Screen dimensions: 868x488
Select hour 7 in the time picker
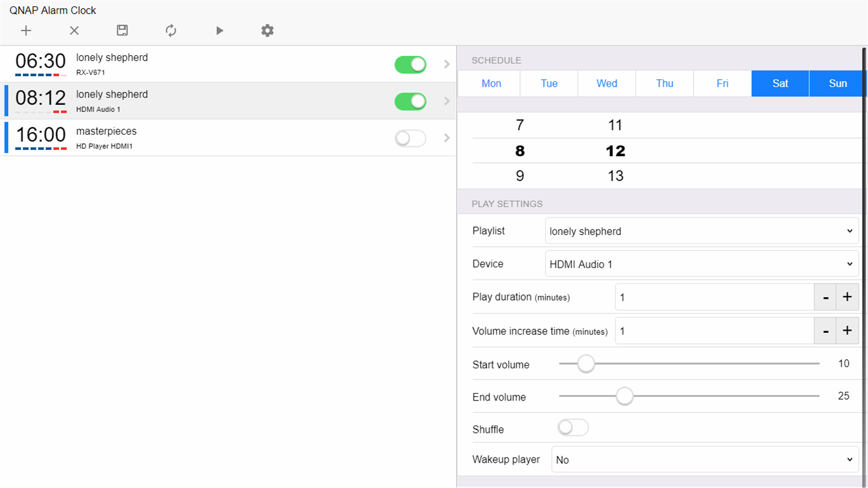(x=519, y=125)
